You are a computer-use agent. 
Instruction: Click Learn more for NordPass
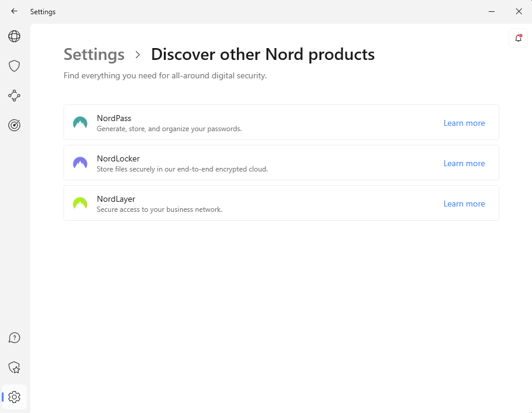464,123
